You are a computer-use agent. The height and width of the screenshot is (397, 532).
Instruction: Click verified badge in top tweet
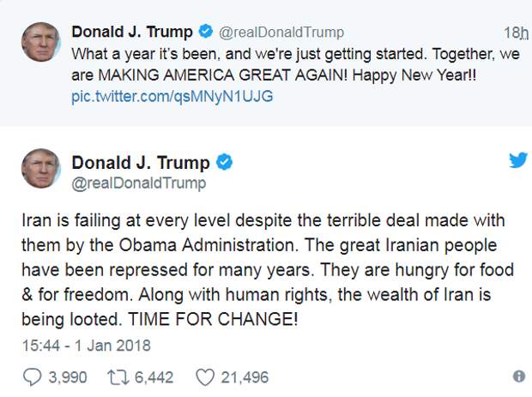(x=205, y=33)
